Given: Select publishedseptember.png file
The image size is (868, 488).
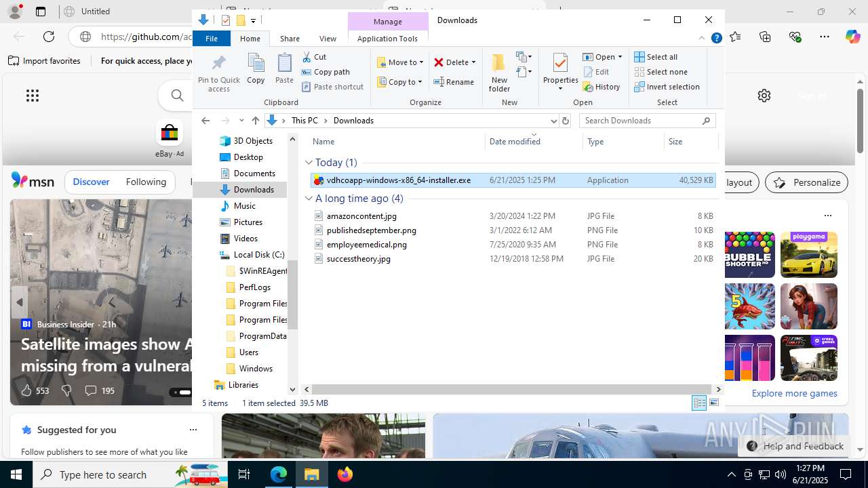Looking at the screenshot, I should click(x=513, y=230).
